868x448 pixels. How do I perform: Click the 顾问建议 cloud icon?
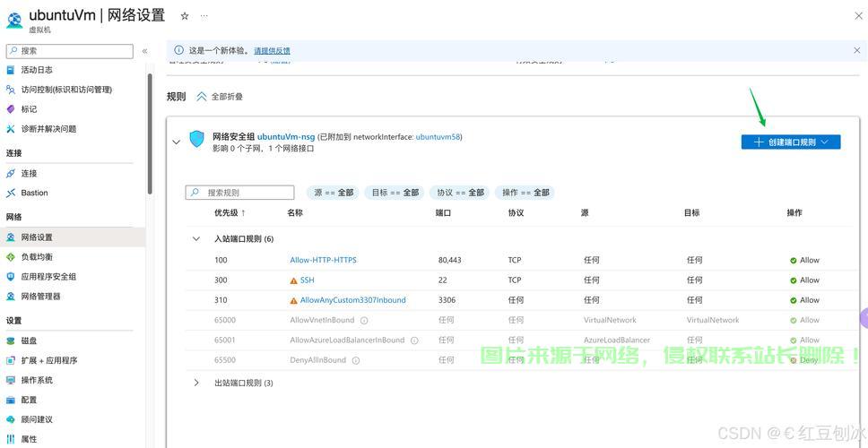[x=11, y=419]
